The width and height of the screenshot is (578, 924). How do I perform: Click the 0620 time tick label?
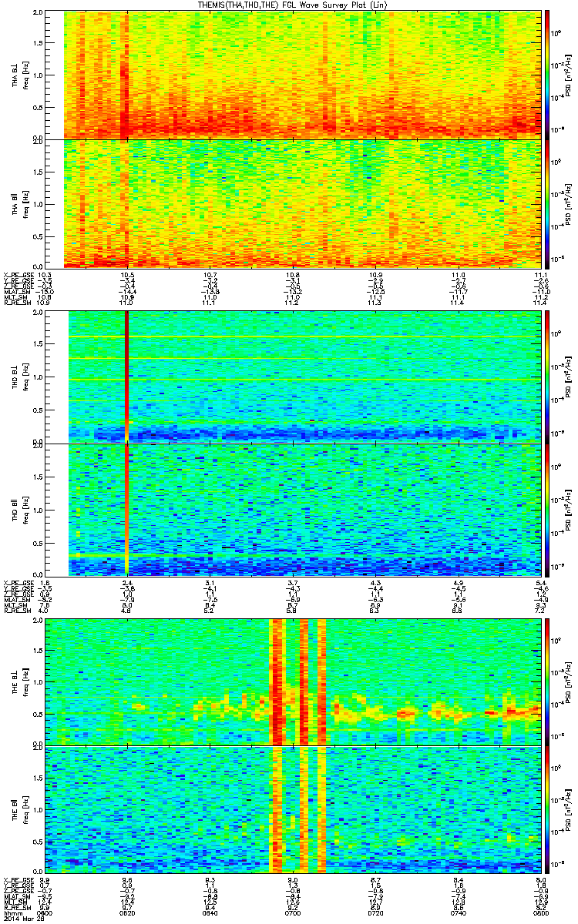(x=127, y=912)
